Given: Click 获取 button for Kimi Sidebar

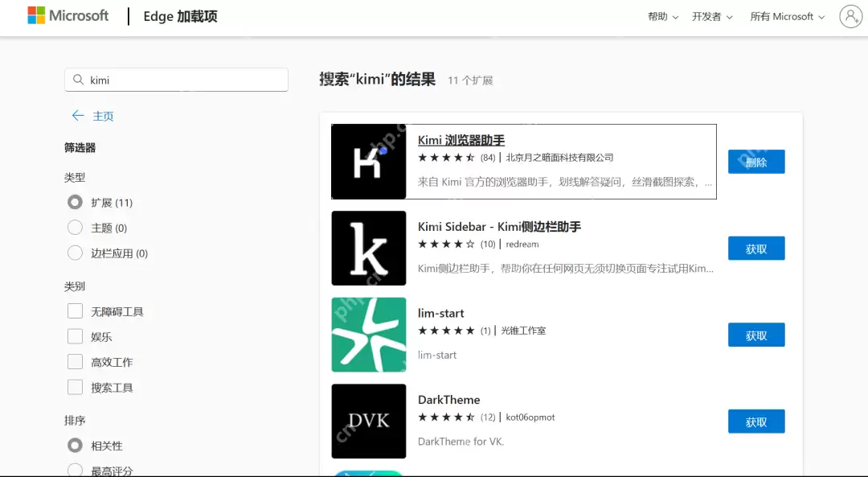Looking at the screenshot, I should point(756,249).
